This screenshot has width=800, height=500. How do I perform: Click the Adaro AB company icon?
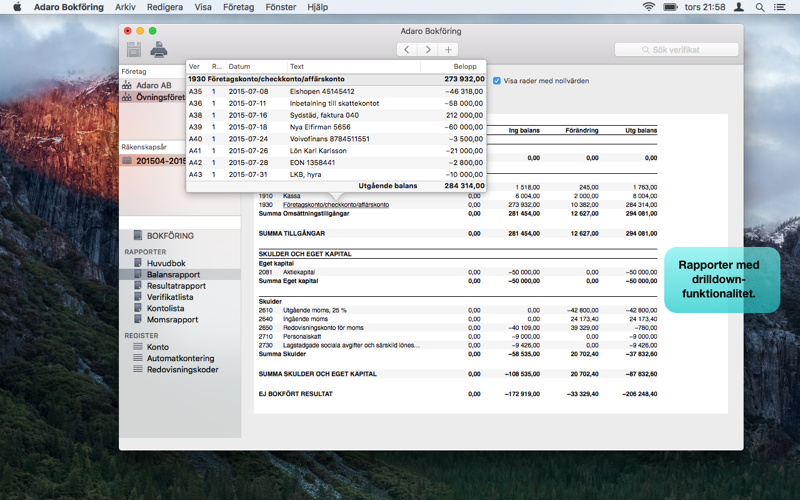pyautogui.click(x=127, y=85)
